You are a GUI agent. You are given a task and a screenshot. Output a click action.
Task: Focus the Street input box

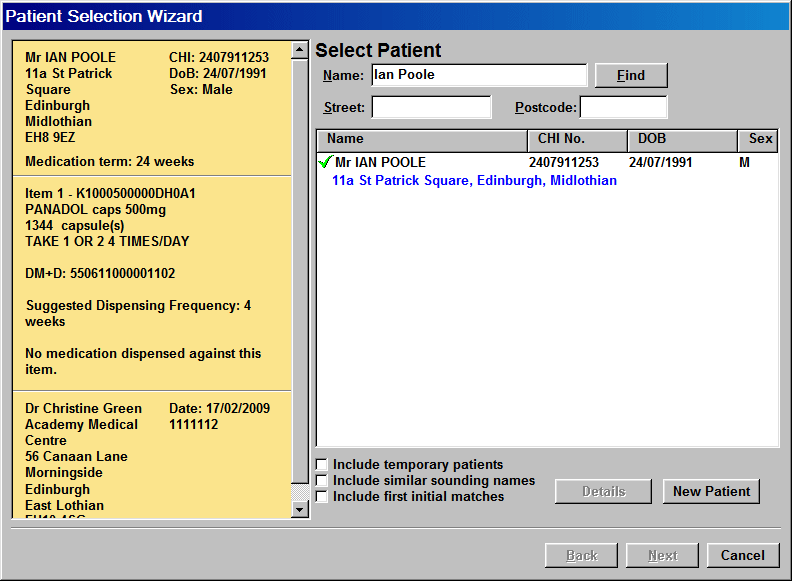[431, 107]
